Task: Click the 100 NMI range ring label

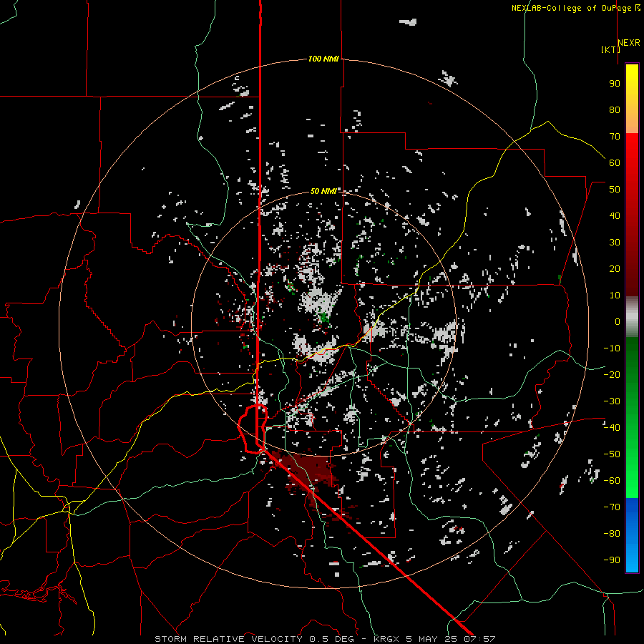Action: (323, 59)
